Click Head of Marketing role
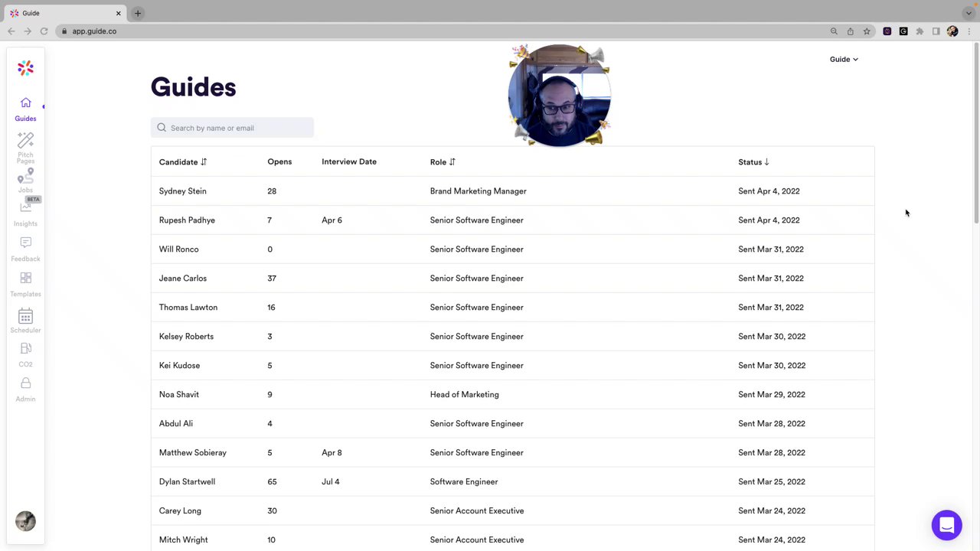 pos(465,395)
